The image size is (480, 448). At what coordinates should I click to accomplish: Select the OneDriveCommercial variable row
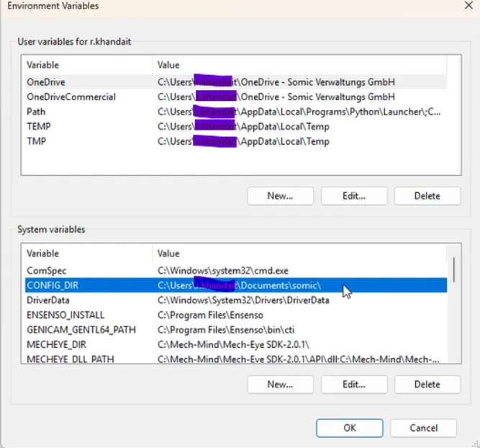tap(236, 97)
